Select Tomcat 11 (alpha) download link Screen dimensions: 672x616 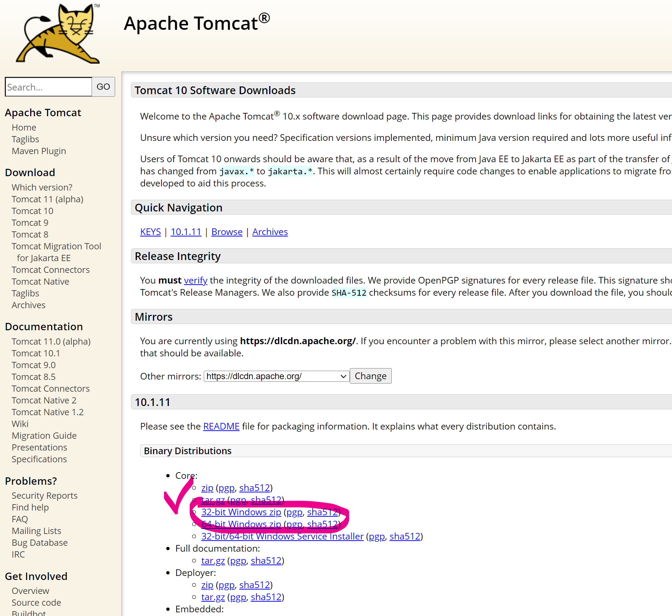point(47,199)
